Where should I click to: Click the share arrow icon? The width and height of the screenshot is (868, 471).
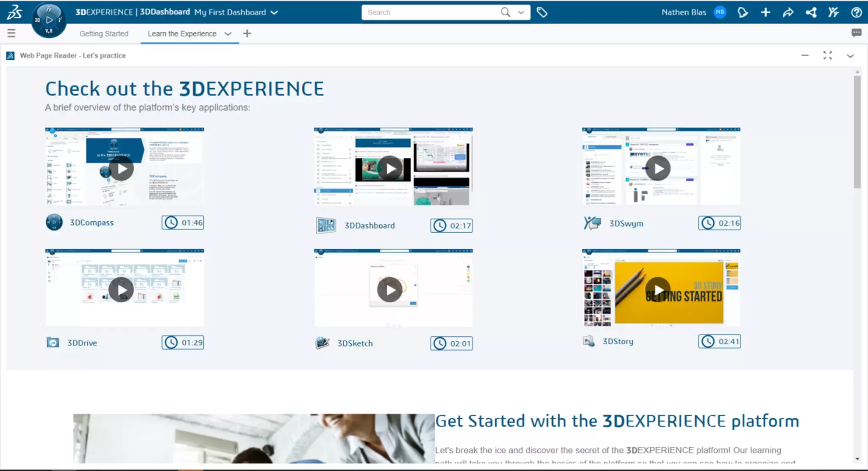(788, 12)
